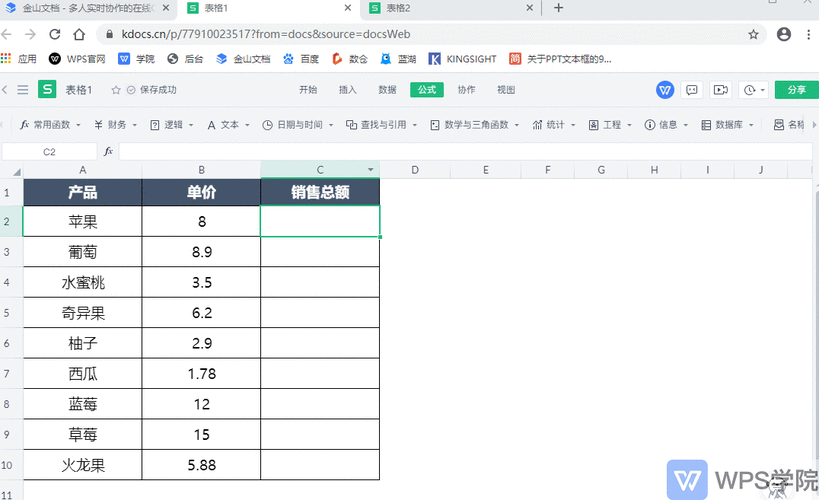Open the history clock dropdown
This screenshot has width=819, height=500.
(753, 90)
